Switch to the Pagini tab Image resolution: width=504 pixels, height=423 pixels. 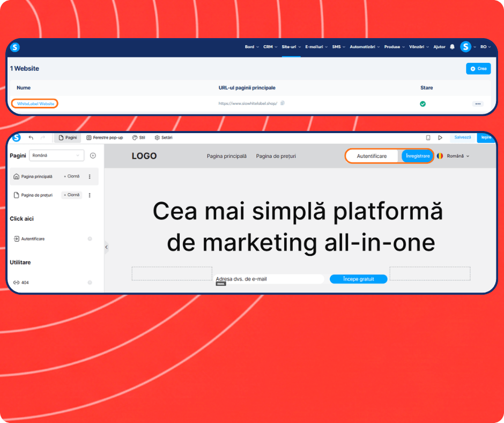click(68, 137)
